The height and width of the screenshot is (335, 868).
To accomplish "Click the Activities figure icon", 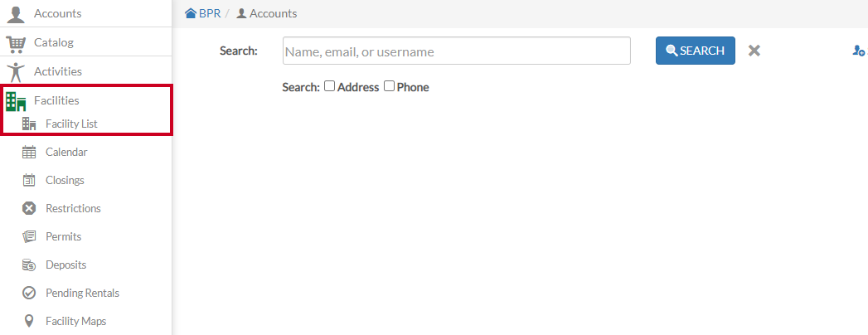I will (x=16, y=71).
